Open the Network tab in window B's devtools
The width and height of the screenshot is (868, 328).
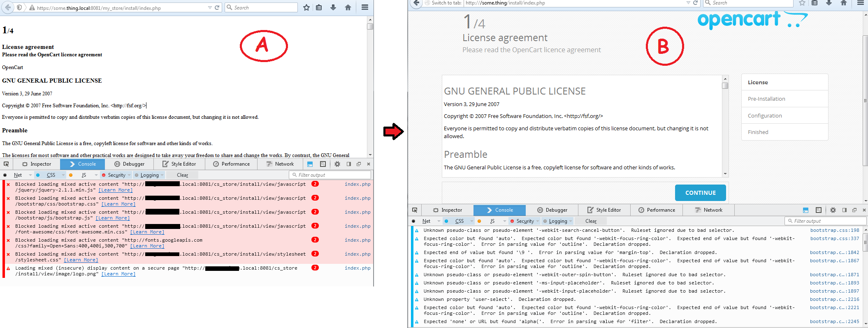[x=708, y=210]
